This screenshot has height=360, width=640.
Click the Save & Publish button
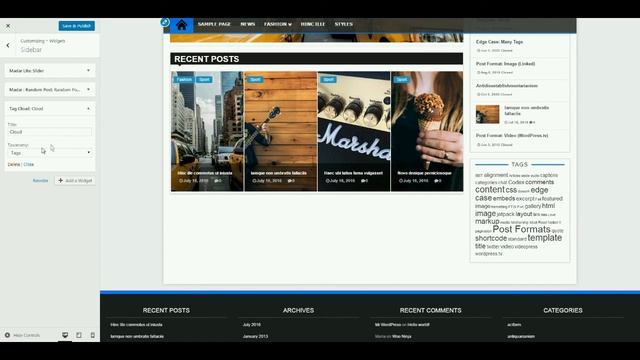[76, 26]
